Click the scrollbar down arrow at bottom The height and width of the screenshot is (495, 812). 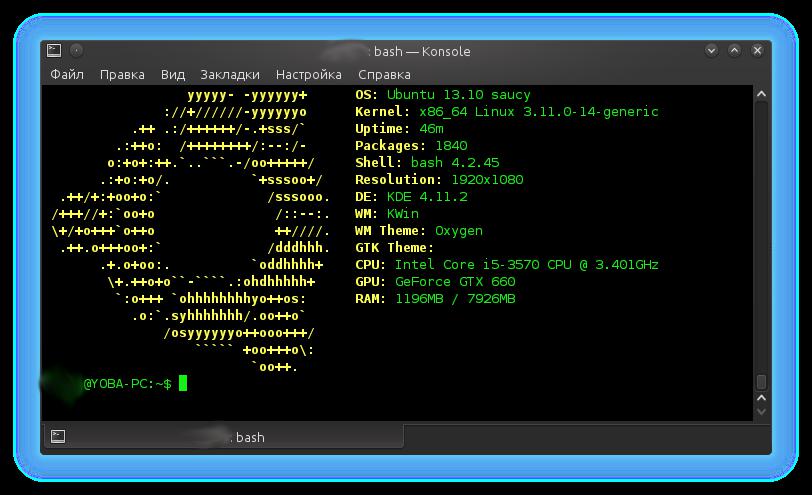pos(761,412)
